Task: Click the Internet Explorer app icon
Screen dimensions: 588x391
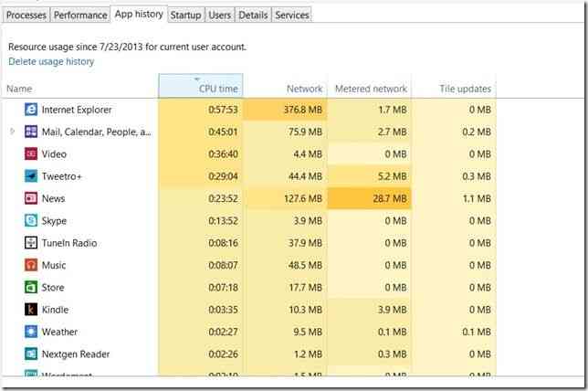Action: coord(31,110)
